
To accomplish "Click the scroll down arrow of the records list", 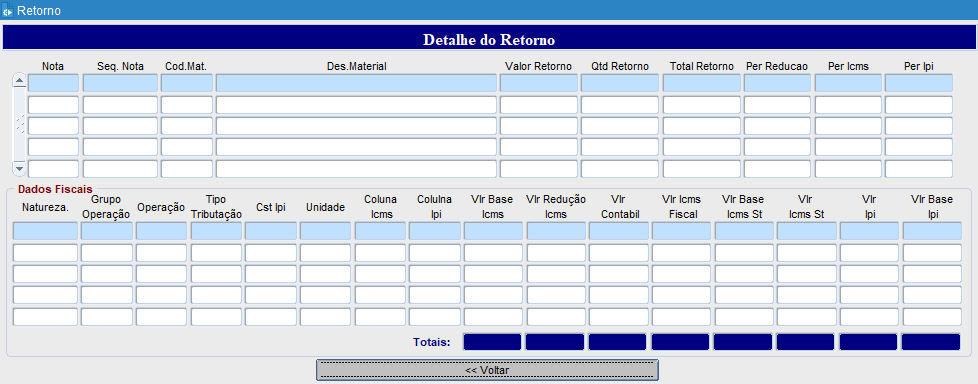I will pyautogui.click(x=19, y=168).
